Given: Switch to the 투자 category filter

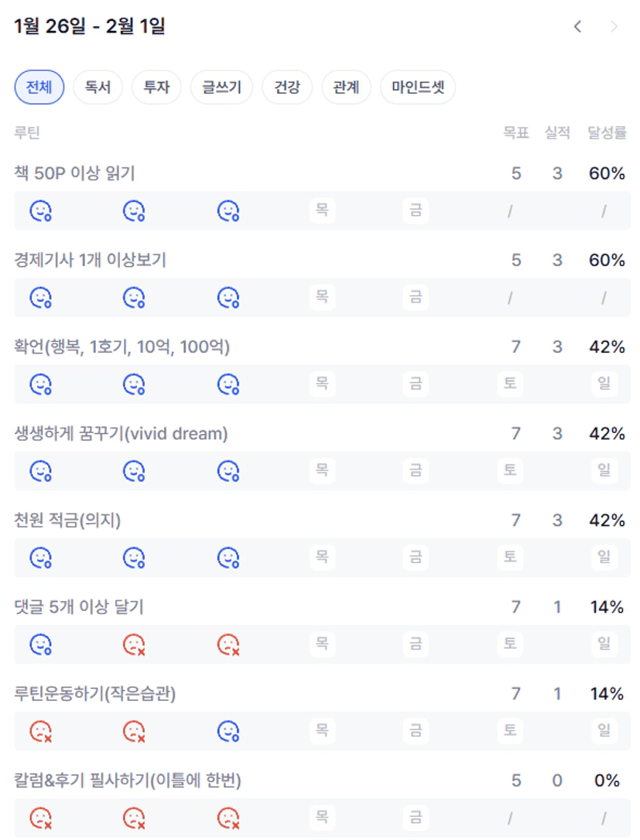Looking at the screenshot, I should pos(156,87).
